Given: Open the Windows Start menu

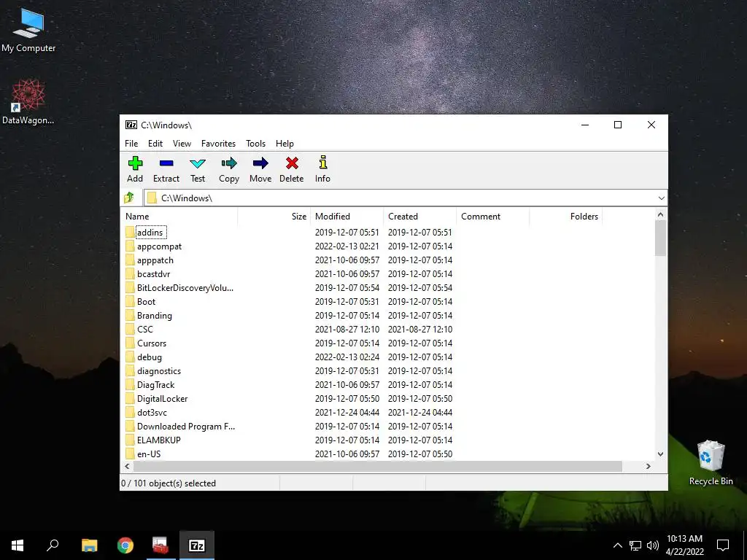Looking at the screenshot, I should coord(18,545).
